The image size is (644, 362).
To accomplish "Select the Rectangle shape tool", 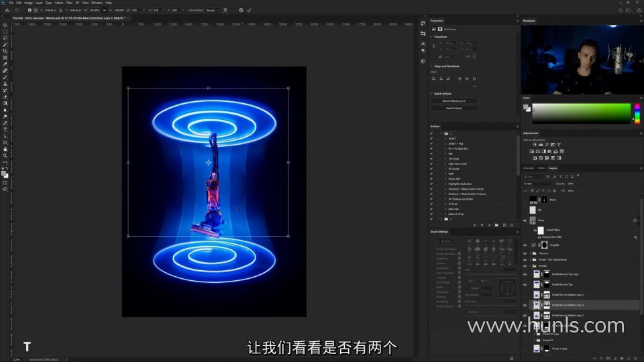I will pyautogui.click(x=5, y=143).
